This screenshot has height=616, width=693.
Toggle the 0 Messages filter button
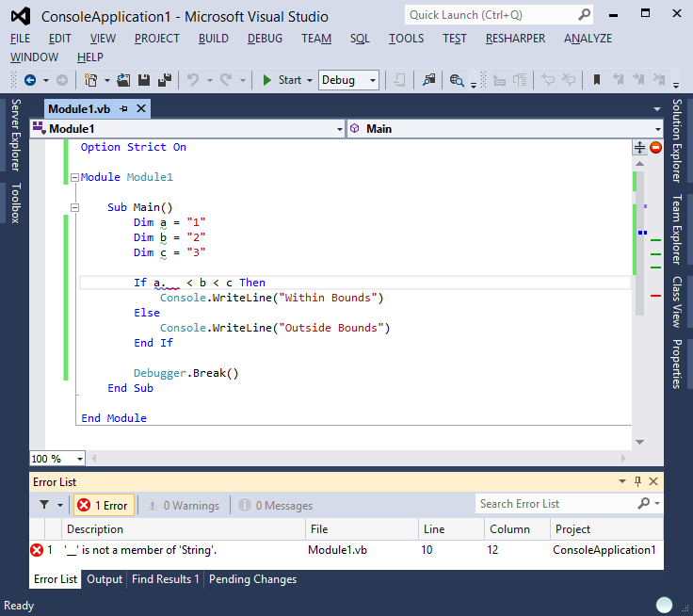[275, 505]
